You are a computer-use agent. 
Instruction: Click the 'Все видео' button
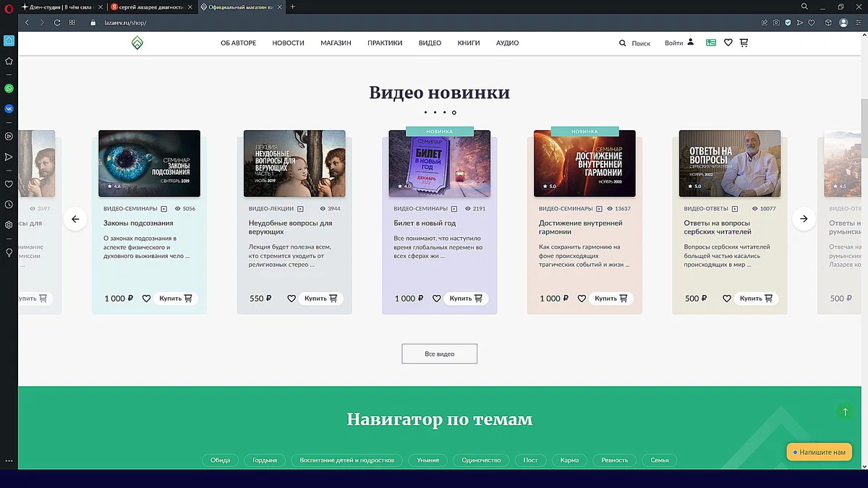click(x=439, y=354)
